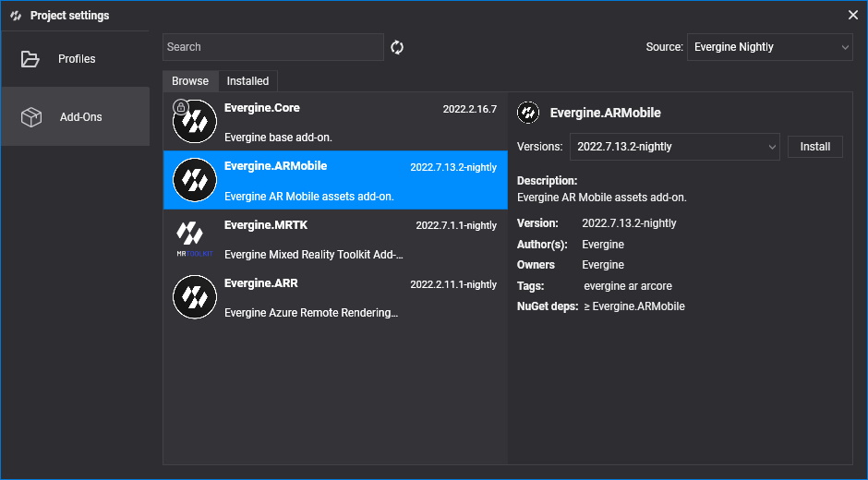Click the MR Toolkit logo icon
Image resolution: width=868 pixels, height=480 pixels.
pos(194,239)
